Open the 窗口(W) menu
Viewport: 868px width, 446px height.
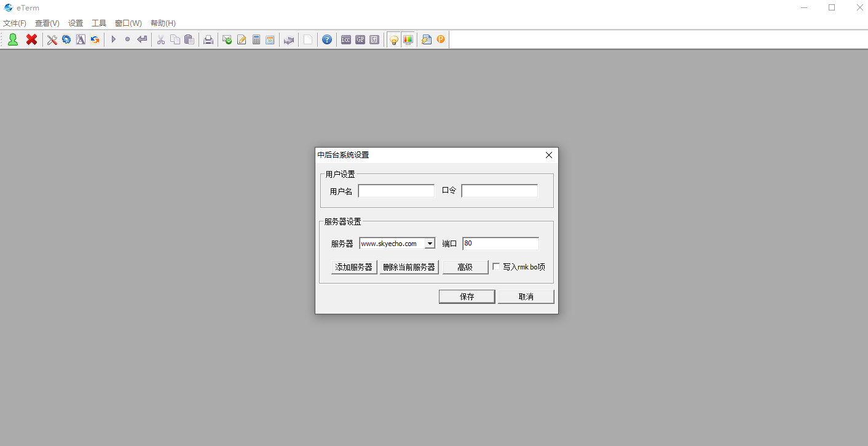(x=128, y=23)
